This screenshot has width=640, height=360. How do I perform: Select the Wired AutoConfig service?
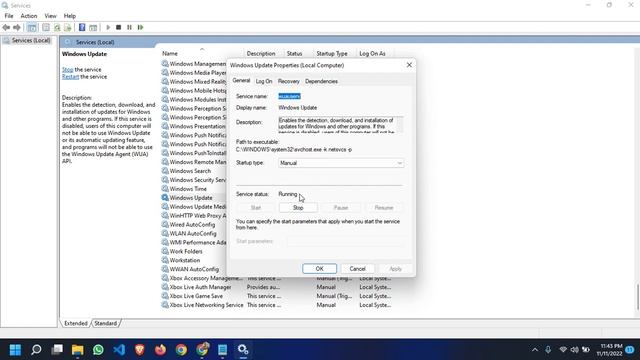tap(192, 224)
